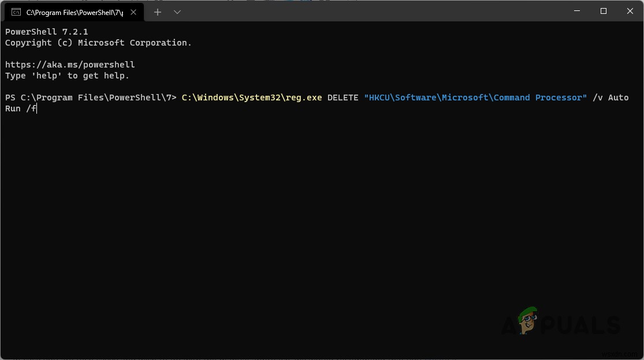Click the chevron icon of the tab dropdown
The height and width of the screenshot is (360, 644).
(x=177, y=12)
